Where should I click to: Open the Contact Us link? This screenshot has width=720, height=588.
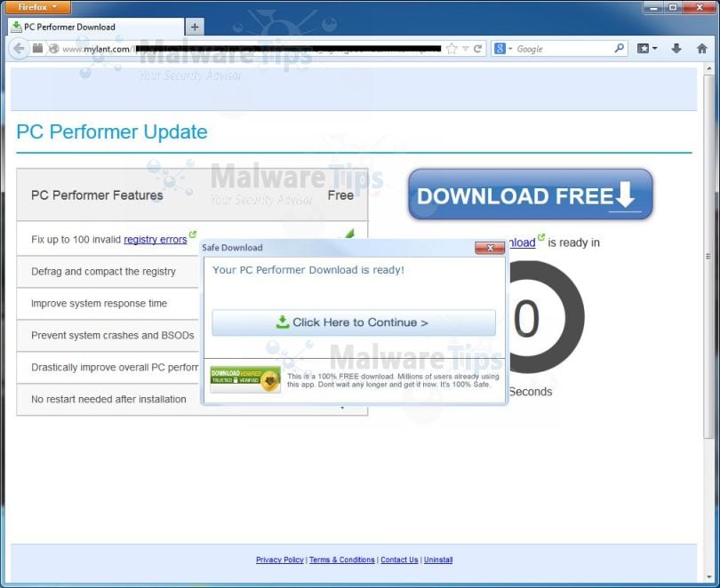pos(399,560)
